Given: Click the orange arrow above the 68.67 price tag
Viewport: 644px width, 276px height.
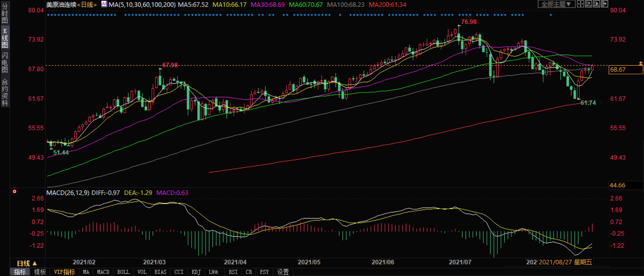Looking at the screenshot, I should tap(641, 63).
